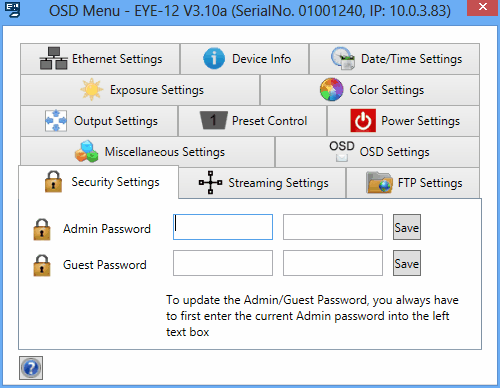The height and width of the screenshot is (388, 500).
Task: Click the new Admin Password field
Action: (333, 227)
